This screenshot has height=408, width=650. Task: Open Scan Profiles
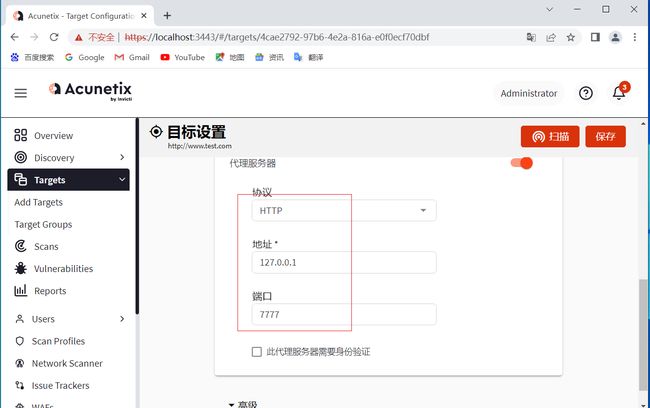point(58,341)
